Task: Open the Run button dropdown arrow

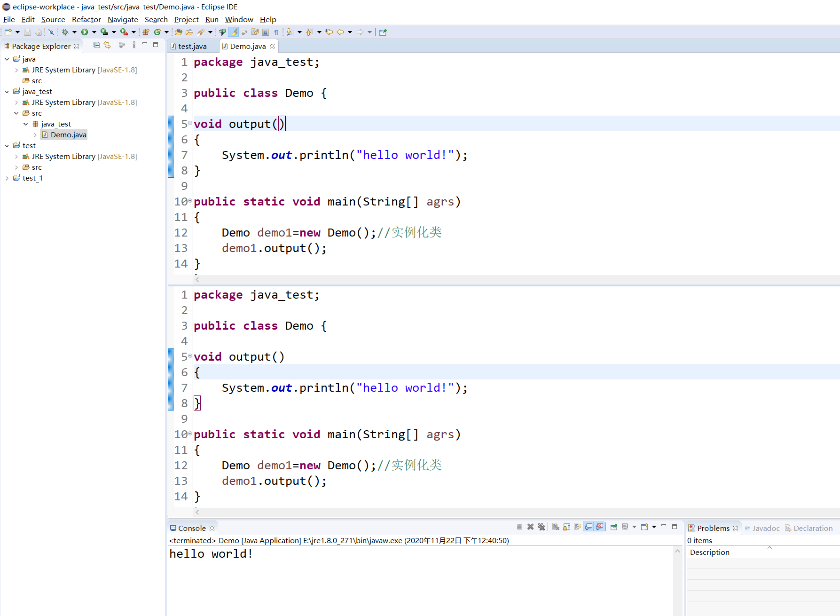Action: point(94,32)
